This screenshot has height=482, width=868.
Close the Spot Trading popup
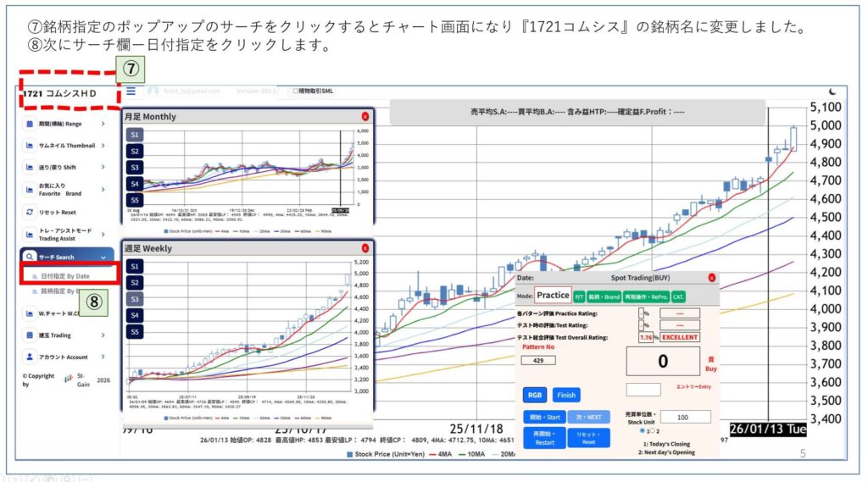click(711, 278)
